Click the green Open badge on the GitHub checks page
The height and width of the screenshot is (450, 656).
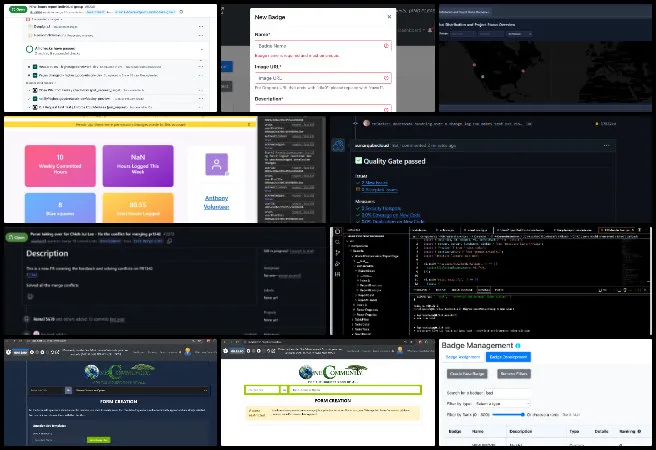[18, 9]
